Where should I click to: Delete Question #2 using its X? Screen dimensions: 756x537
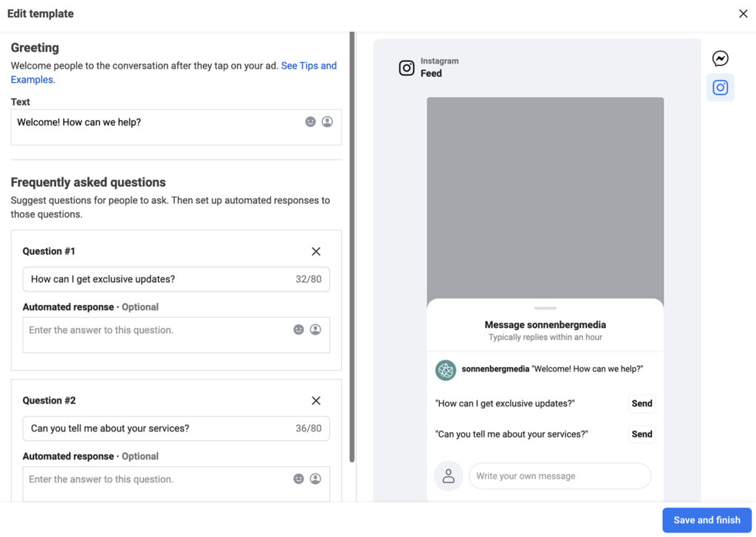(316, 400)
